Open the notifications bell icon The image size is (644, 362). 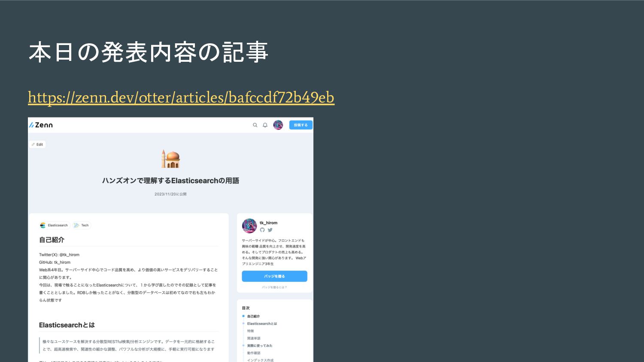pyautogui.click(x=265, y=125)
